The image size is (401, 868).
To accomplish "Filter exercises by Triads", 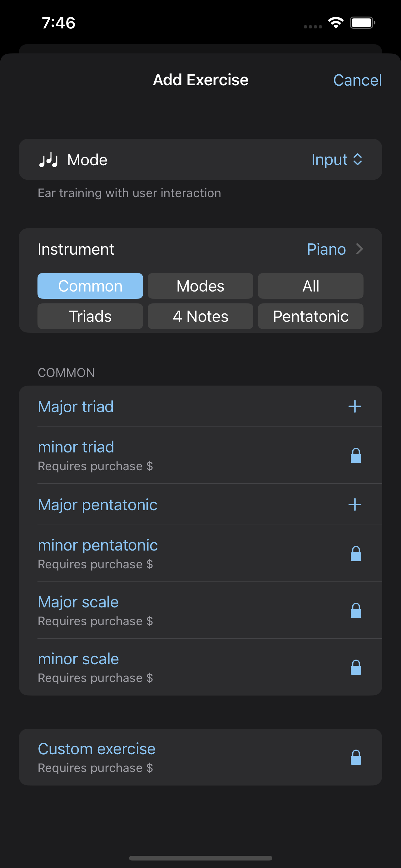I will (90, 316).
